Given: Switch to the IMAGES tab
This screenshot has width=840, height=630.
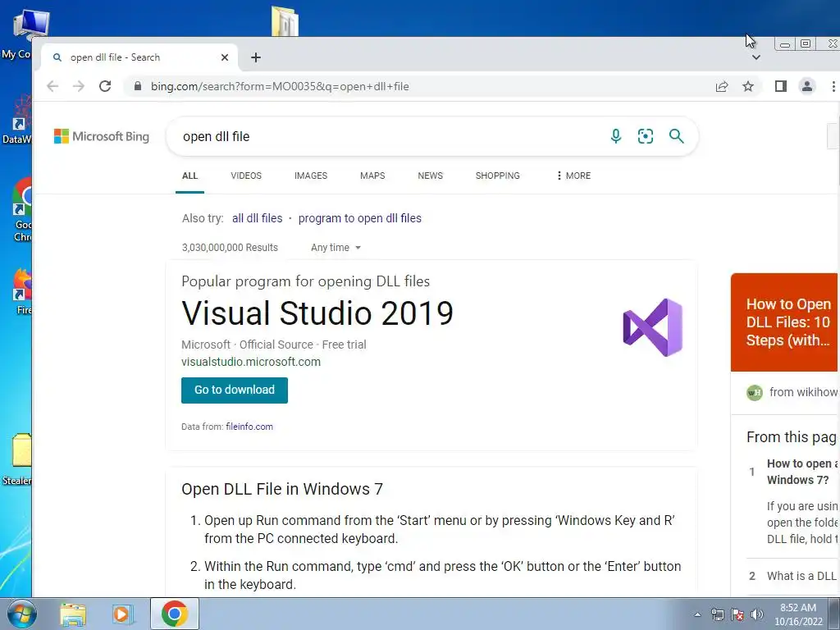Looking at the screenshot, I should (311, 176).
